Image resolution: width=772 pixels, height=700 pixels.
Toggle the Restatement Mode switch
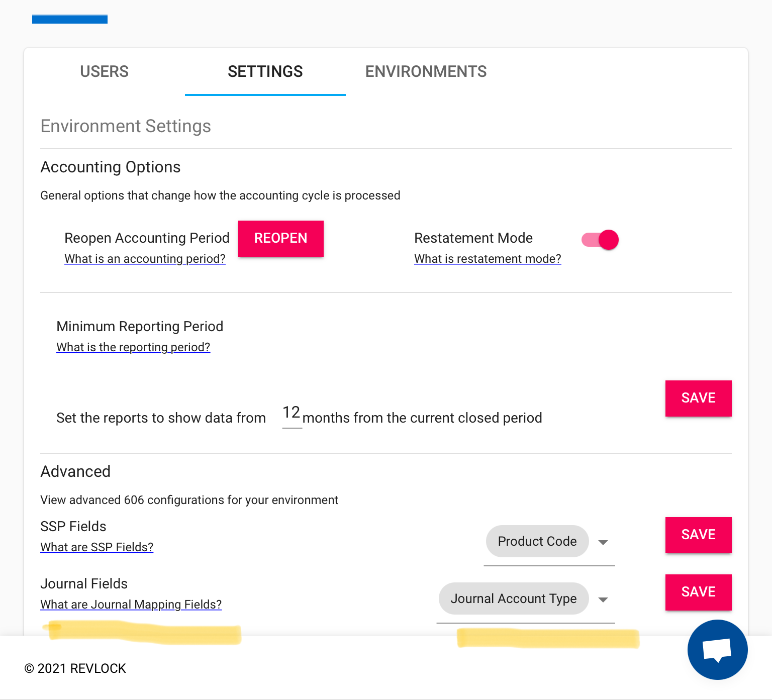[600, 240]
